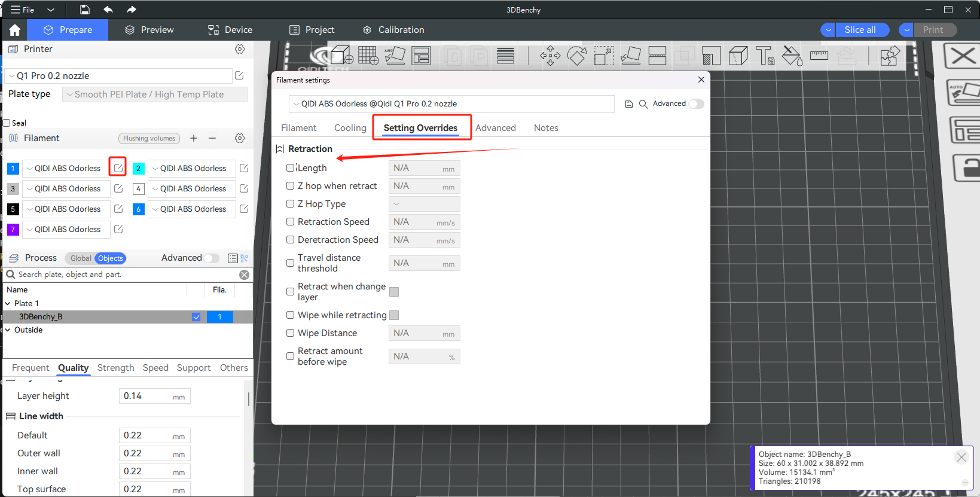Enable the Length retraction override checkbox

coord(291,168)
